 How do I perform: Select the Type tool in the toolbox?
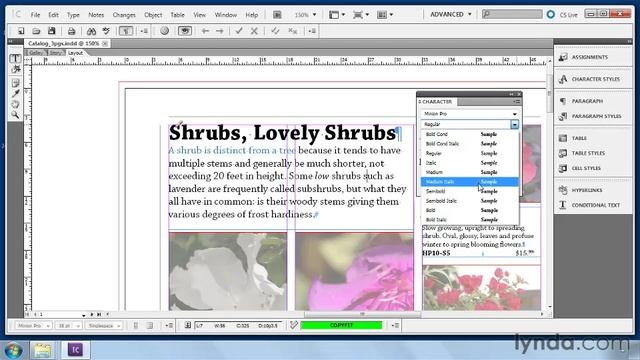point(16,58)
